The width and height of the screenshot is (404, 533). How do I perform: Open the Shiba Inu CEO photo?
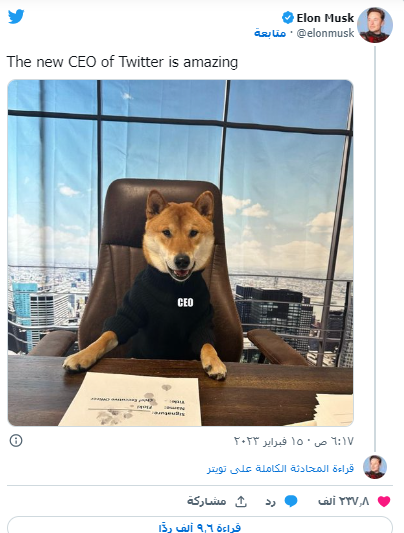click(x=180, y=253)
